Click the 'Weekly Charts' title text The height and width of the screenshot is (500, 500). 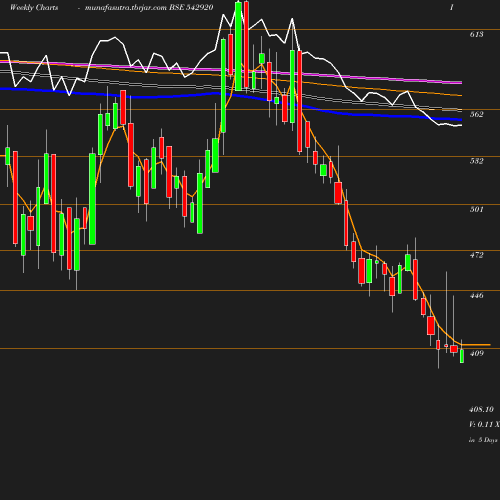[x=34, y=7]
